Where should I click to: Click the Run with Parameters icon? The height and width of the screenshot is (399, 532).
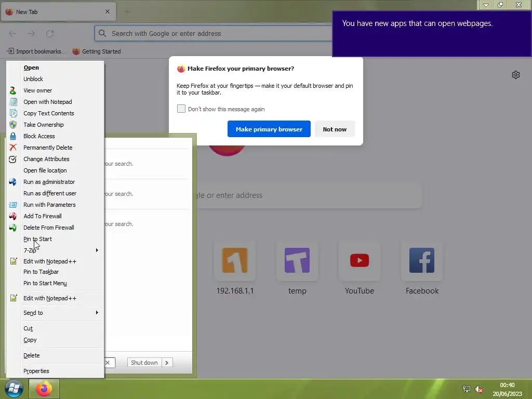[x=13, y=205]
